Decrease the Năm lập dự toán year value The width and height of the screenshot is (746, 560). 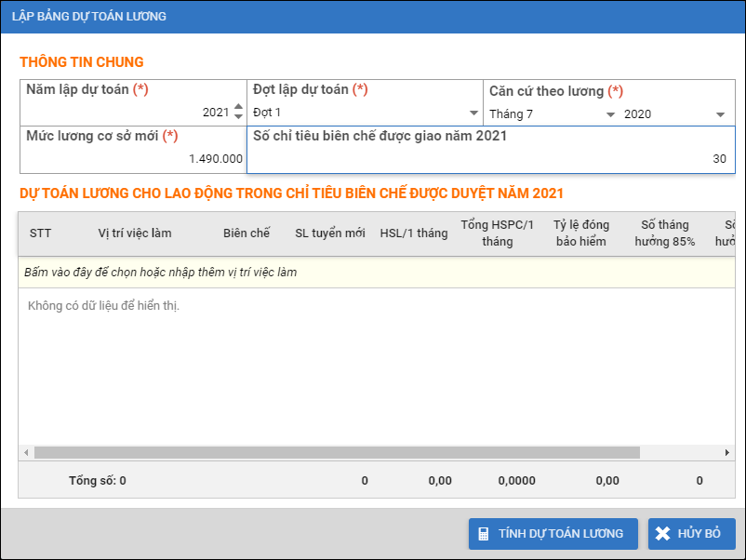238,117
